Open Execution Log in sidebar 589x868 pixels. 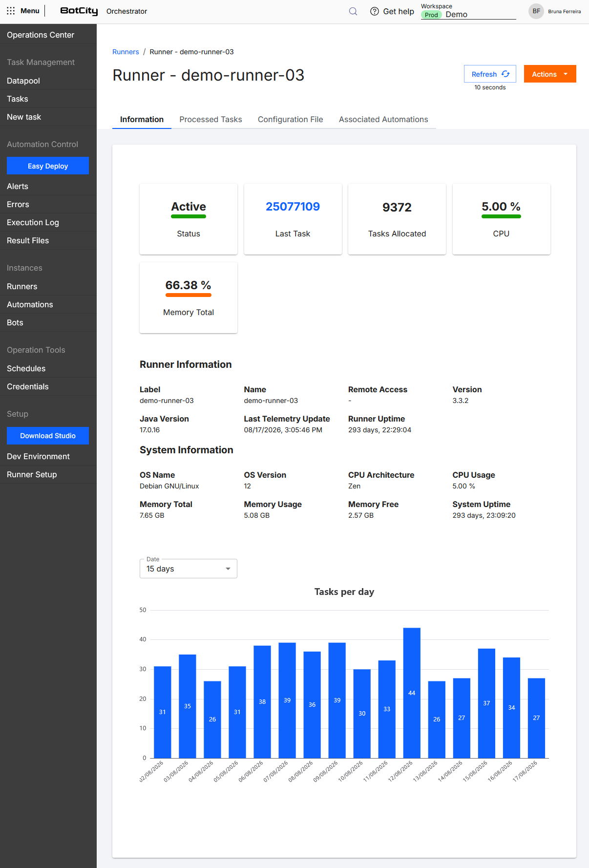48,222
